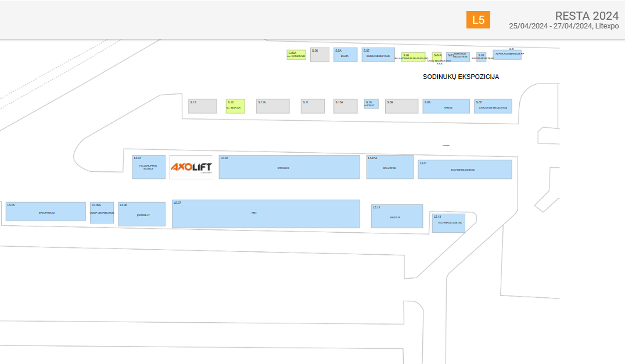Select booth L5.04 Halloruppen Baltics

(149, 167)
